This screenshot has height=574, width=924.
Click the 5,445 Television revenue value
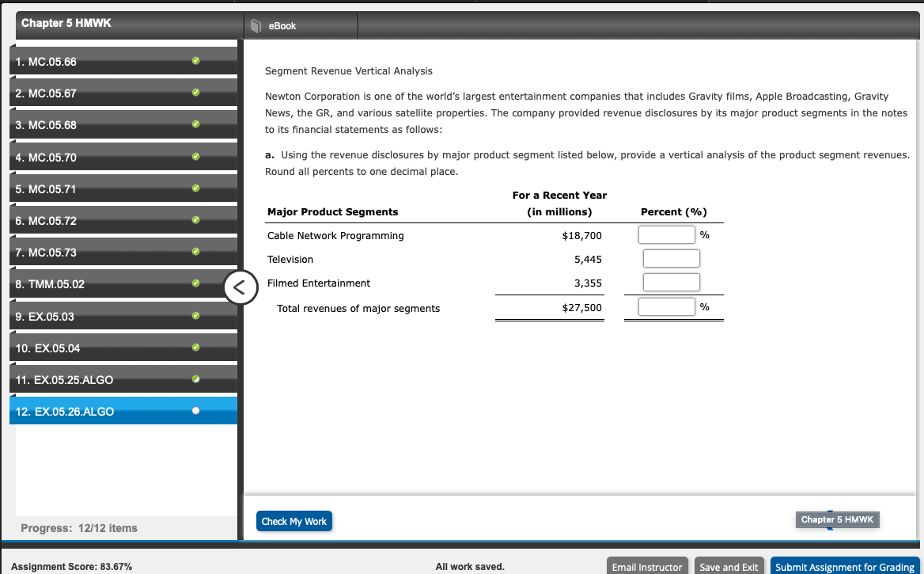pyautogui.click(x=588, y=259)
